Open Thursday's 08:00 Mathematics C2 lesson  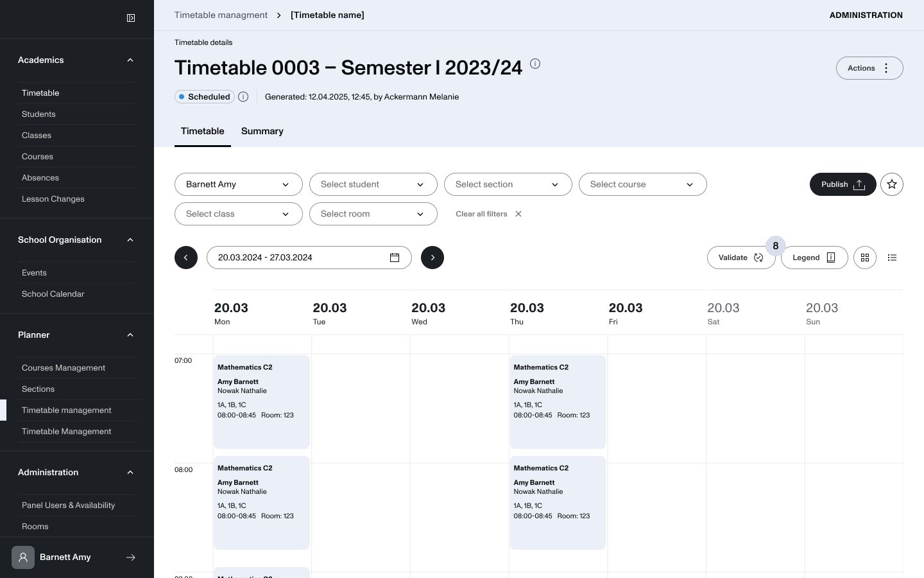(x=558, y=503)
